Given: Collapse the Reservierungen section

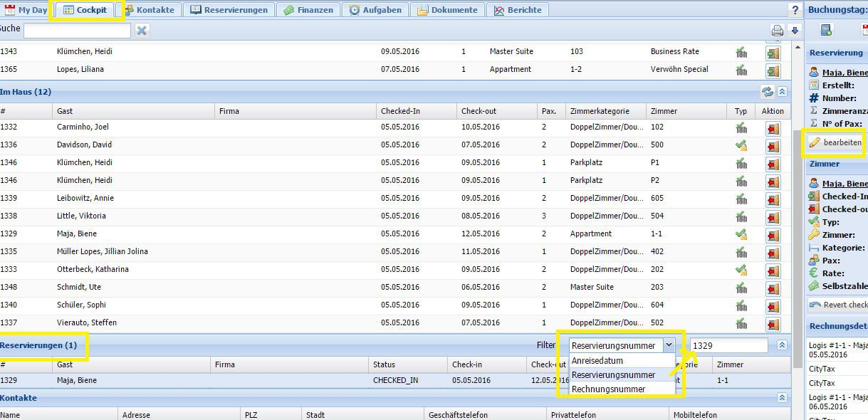Looking at the screenshot, I should (x=782, y=345).
